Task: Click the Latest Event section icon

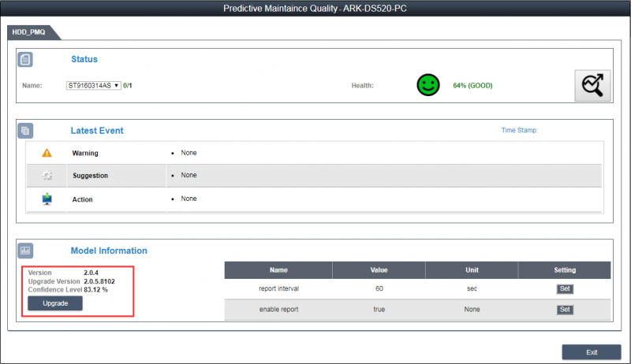Action: coord(25,131)
